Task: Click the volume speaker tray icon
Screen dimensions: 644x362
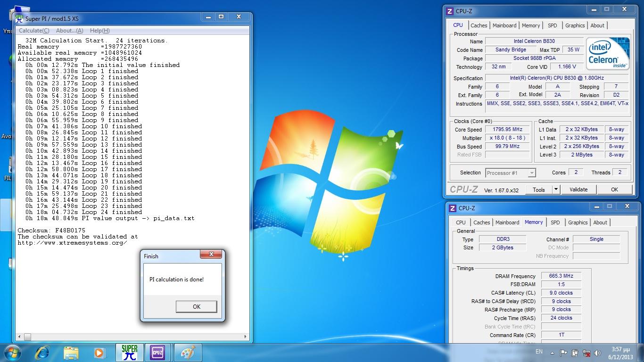Action: [598, 353]
